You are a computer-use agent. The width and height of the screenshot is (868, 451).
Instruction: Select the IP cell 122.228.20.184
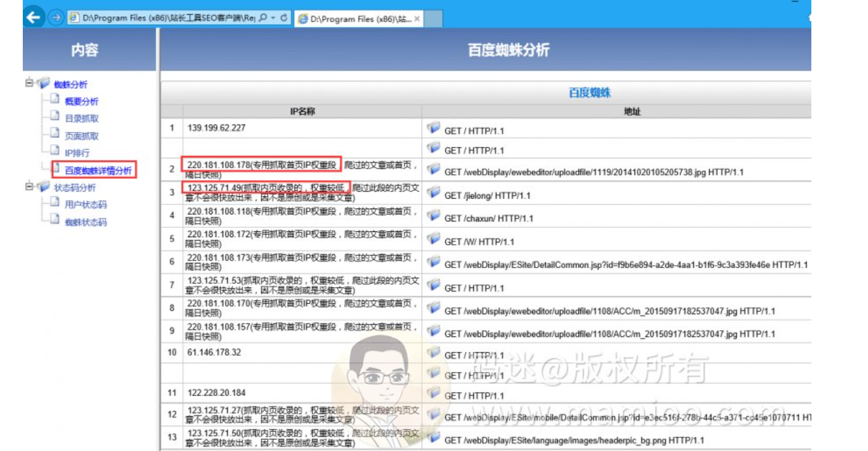click(x=303, y=393)
